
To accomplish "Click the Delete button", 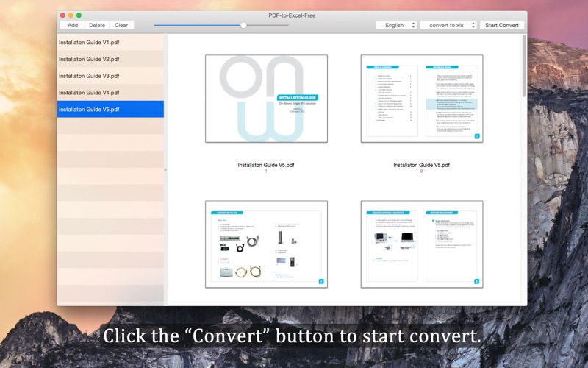I will (x=97, y=25).
